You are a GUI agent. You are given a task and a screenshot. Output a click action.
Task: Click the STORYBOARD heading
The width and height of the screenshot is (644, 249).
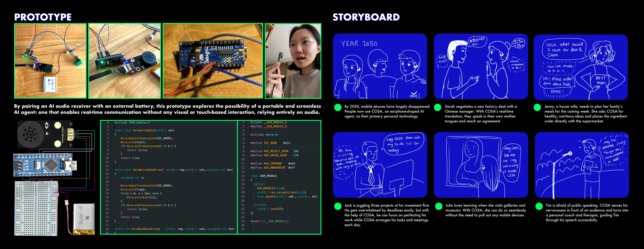[366, 17]
